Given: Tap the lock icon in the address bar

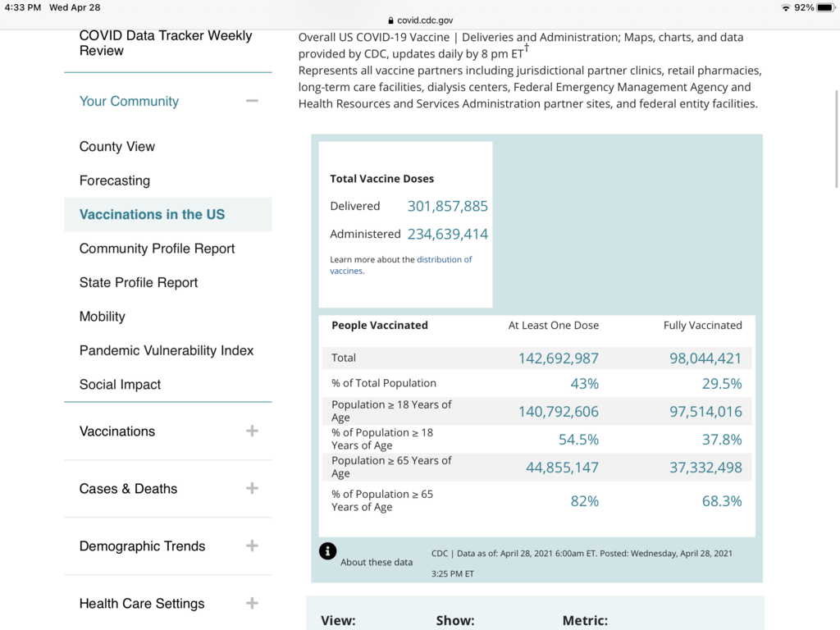Looking at the screenshot, I should pyautogui.click(x=390, y=21).
